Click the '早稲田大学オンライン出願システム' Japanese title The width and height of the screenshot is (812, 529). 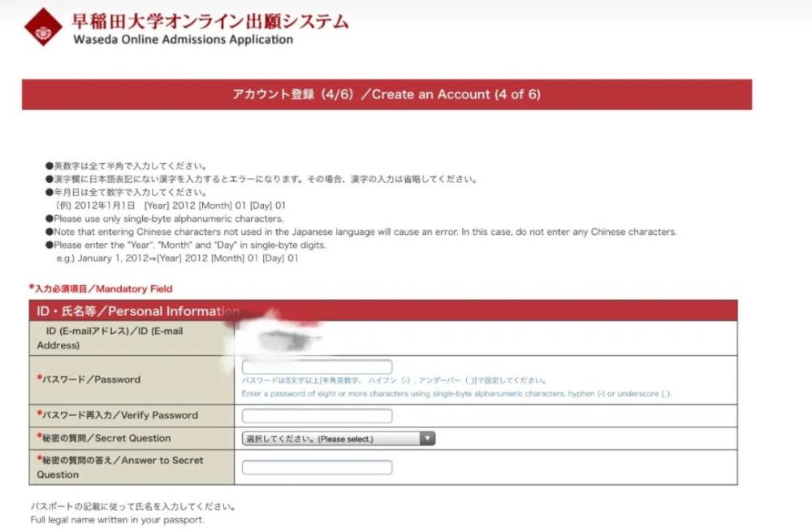210,21
